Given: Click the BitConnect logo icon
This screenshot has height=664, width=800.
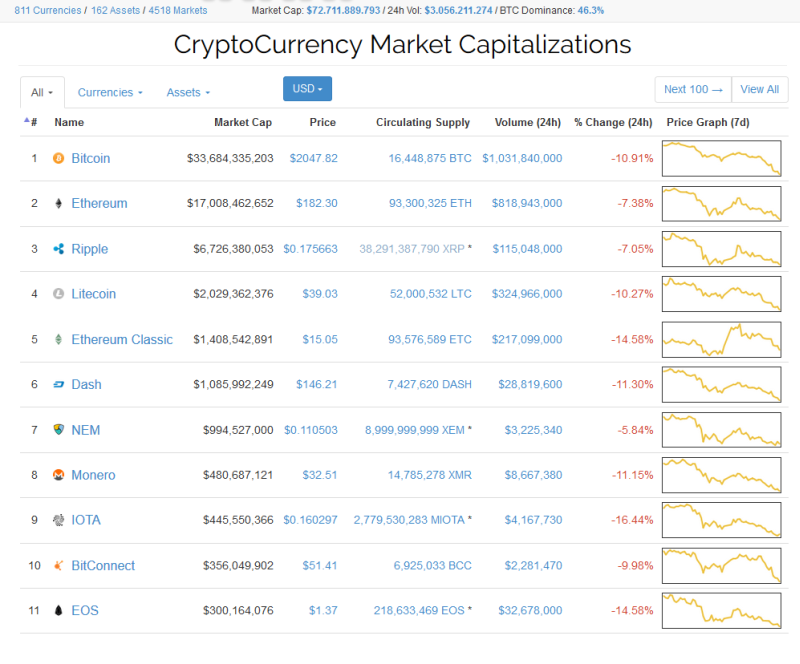Looking at the screenshot, I should point(58,566).
